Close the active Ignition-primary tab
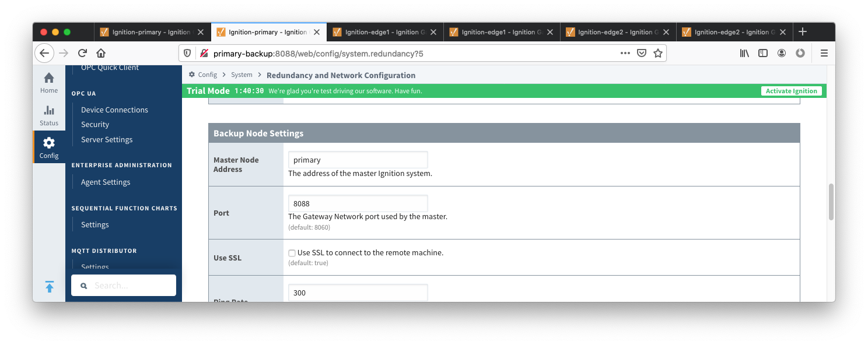 click(x=316, y=32)
